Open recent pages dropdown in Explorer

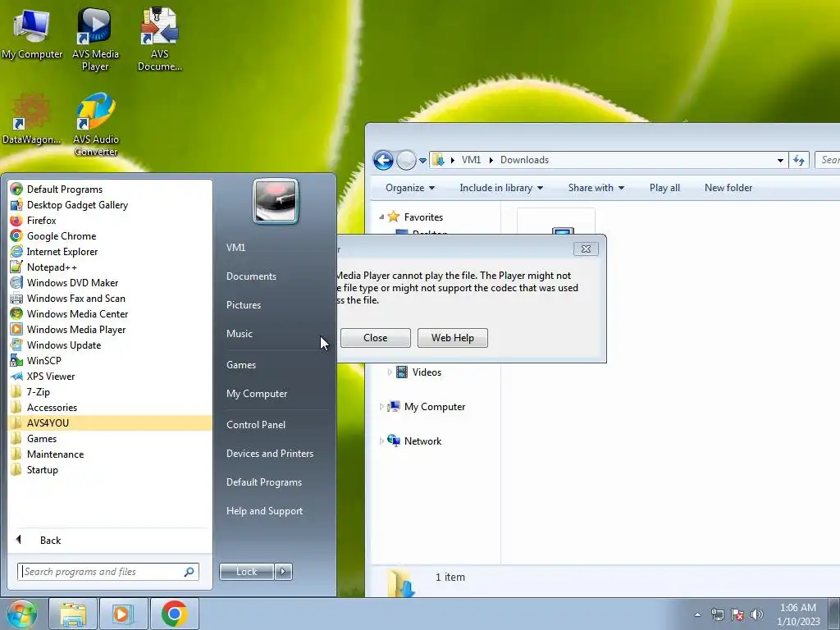(x=422, y=160)
